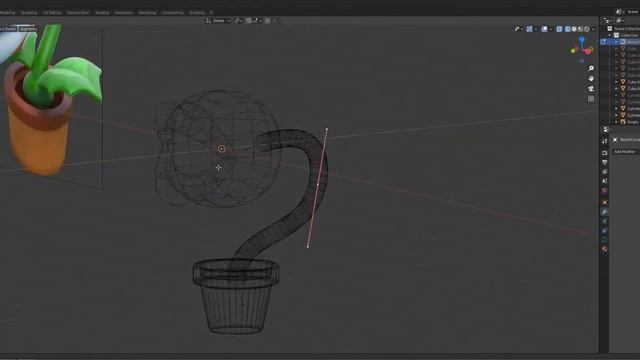The height and width of the screenshot is (360, 640).
Task: Open the properties editor type menu
Action: click(607, 129)
